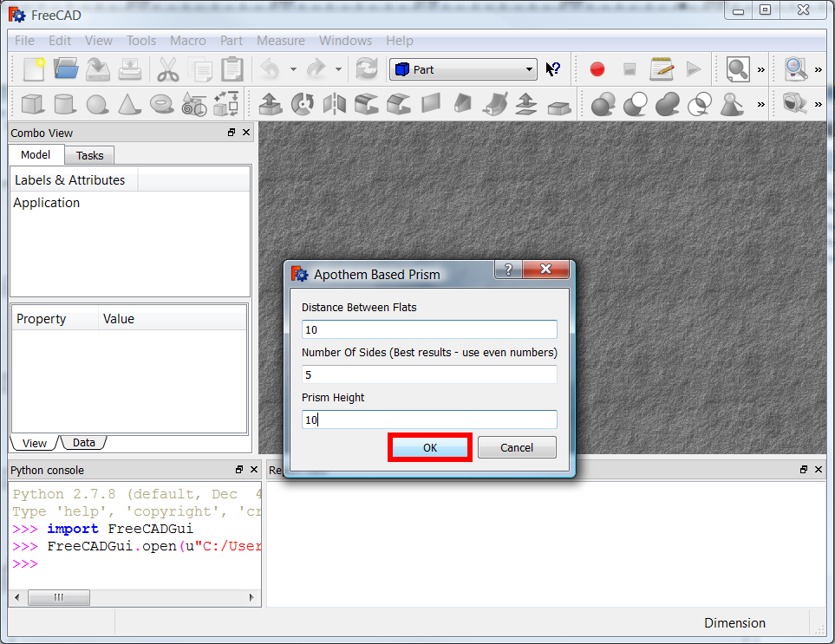Click the Stop macro recording icon
835x644 pixels.
click(x=630, y=69)
